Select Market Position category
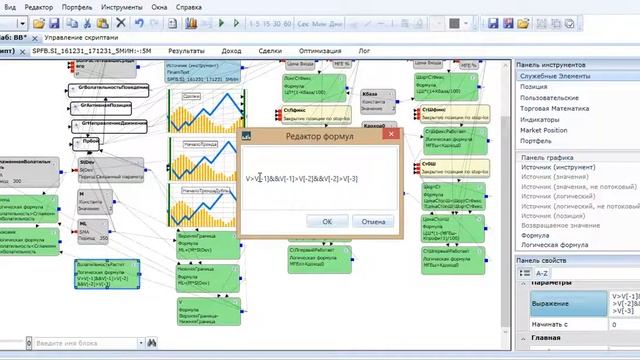This screenshot has height=360, width=640. pyautogui.click(x=544, y=130)
